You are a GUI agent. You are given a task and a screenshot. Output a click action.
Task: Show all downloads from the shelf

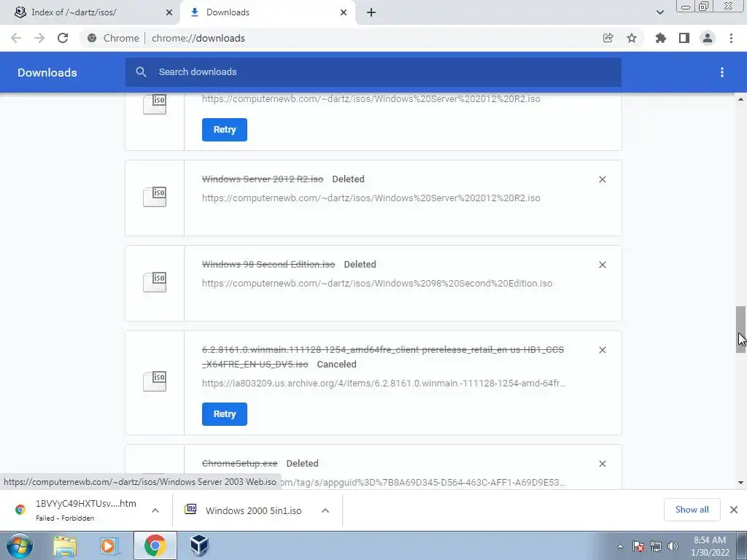pyautogui.click(x=692, y=510)
